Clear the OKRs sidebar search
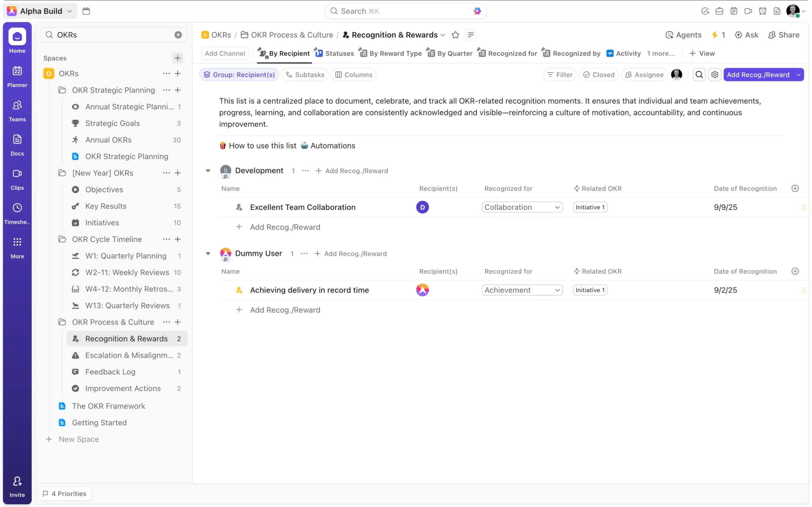812x507 pixels. tap(178, 35)
